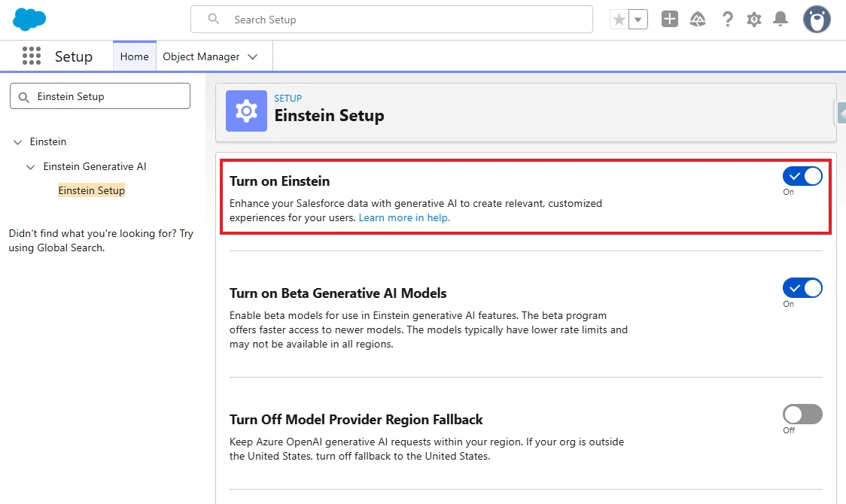846x504 pixels.
Task: Open Global Actions plus icon
Action: (670, 19)
